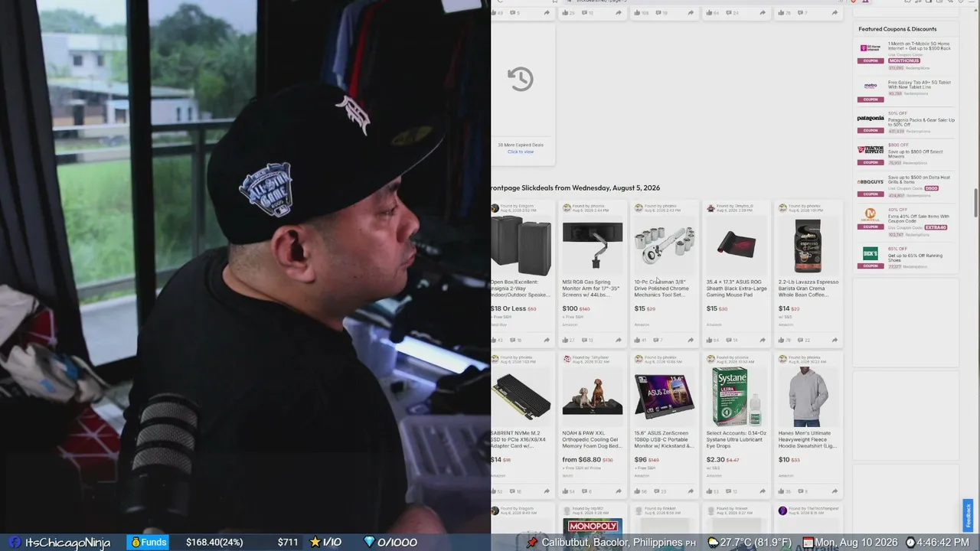
Task: View the Craftsman socket set product image
Action: point(665,245)
